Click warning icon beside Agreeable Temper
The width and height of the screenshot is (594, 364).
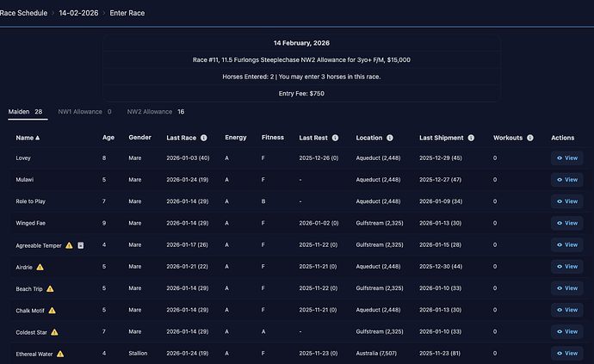[69, 245]
